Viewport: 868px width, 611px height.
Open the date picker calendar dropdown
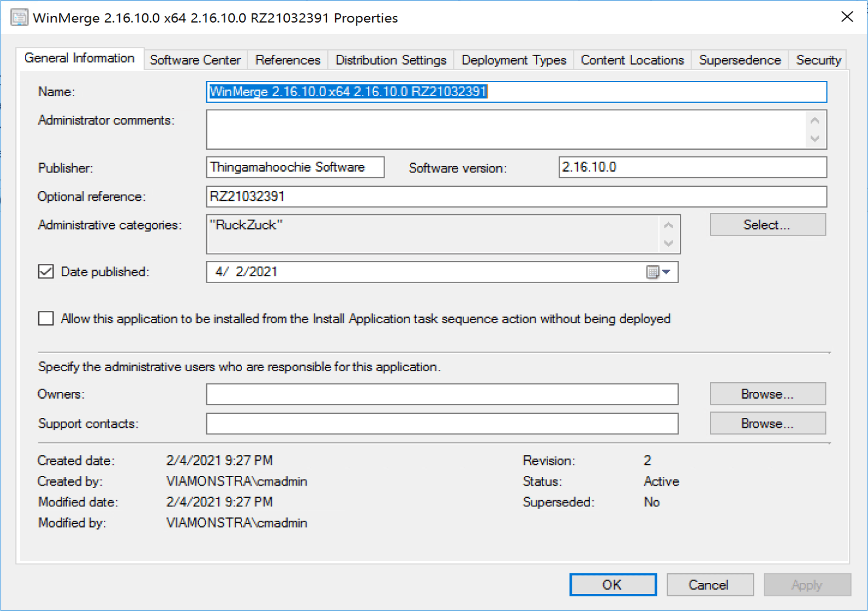pos(666,272)
